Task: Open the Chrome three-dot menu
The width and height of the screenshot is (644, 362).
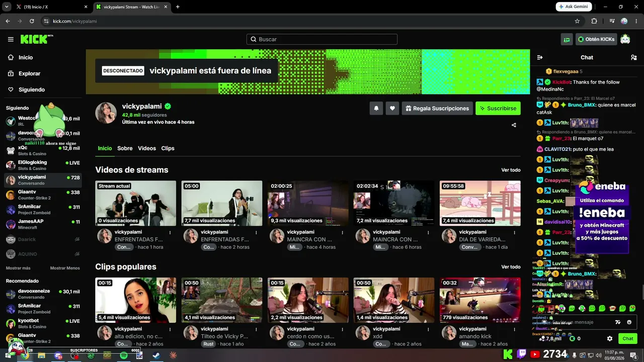Action: tap(636, 21)
